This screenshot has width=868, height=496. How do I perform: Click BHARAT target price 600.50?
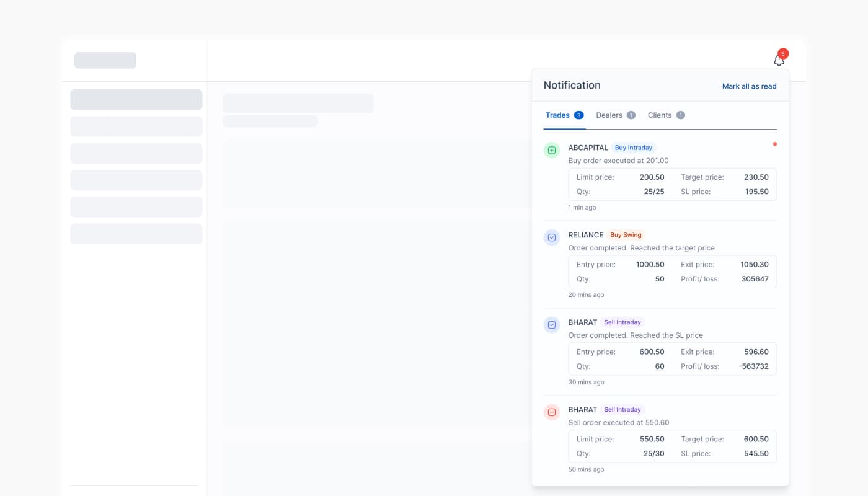click(x=756, y=440)
